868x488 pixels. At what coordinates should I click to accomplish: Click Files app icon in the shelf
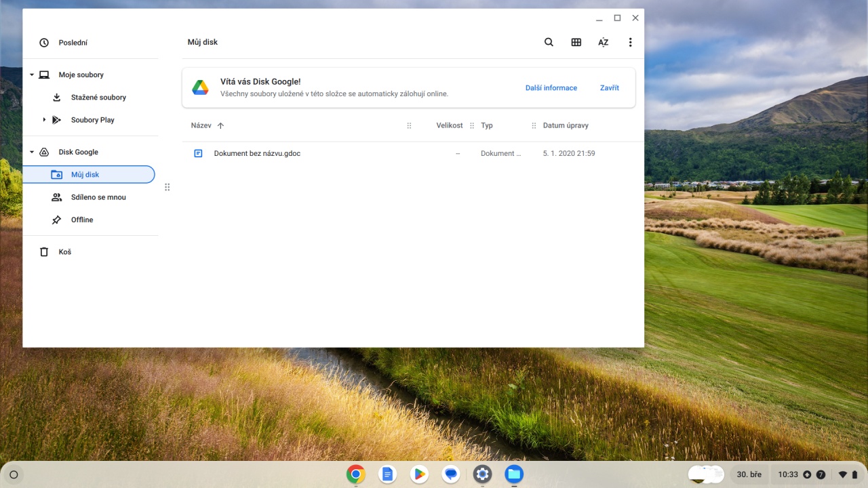(x=514, y=474)
